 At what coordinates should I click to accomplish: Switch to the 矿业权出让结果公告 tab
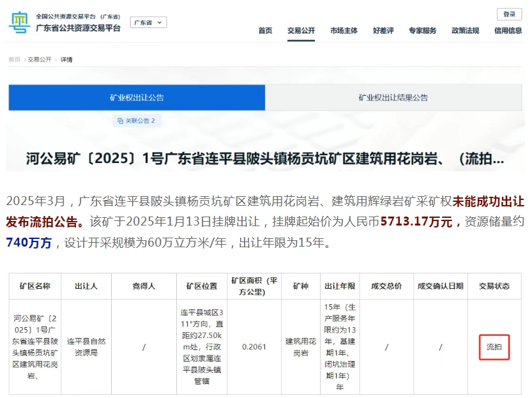pyautogui.click(x=393, y=98)
